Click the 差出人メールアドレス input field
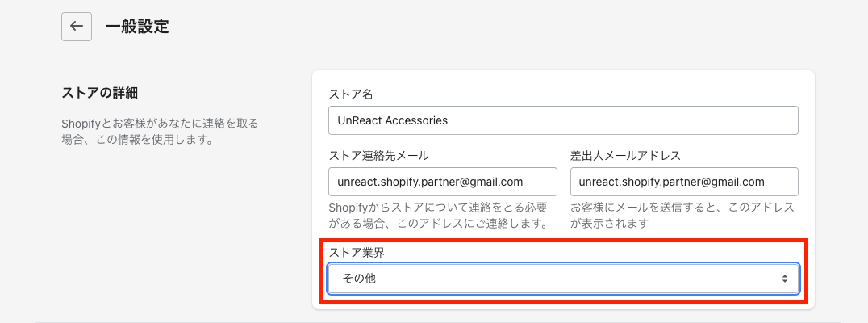 [x=684, y=182]
